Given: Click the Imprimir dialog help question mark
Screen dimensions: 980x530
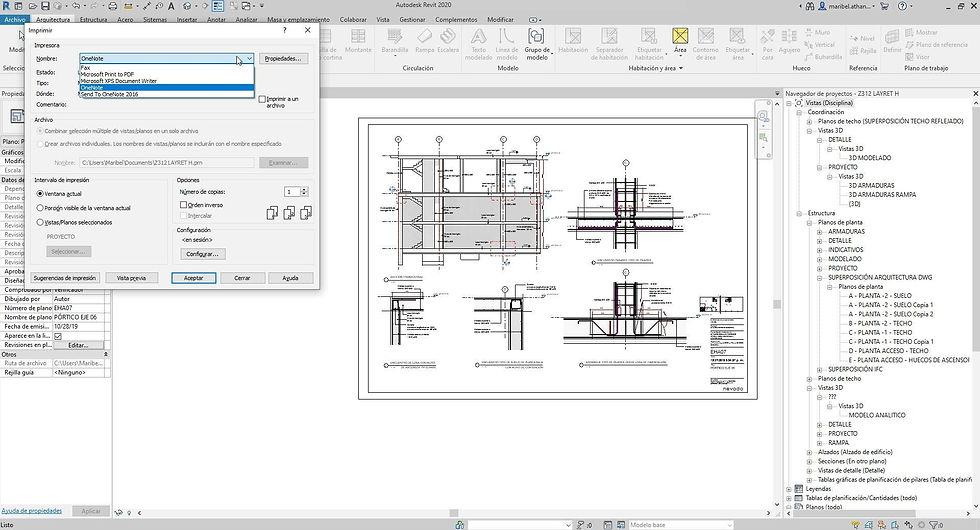Looking at the screenshot, I should pyautogui.click(x=284, y=30).
